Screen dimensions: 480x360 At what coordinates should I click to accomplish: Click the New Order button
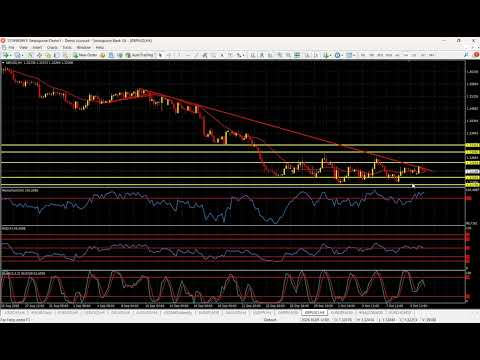point(86,55)
